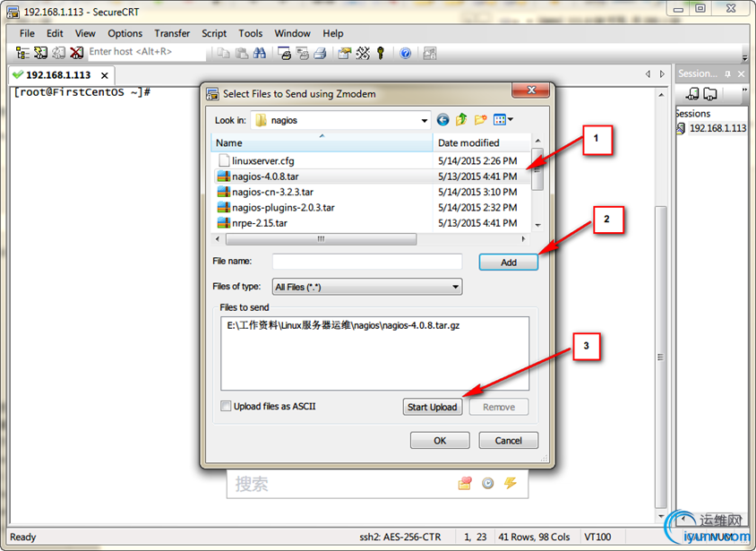Screen dimensions: 756x551
Task: Click the Public Key key icon
Action: 381,53
